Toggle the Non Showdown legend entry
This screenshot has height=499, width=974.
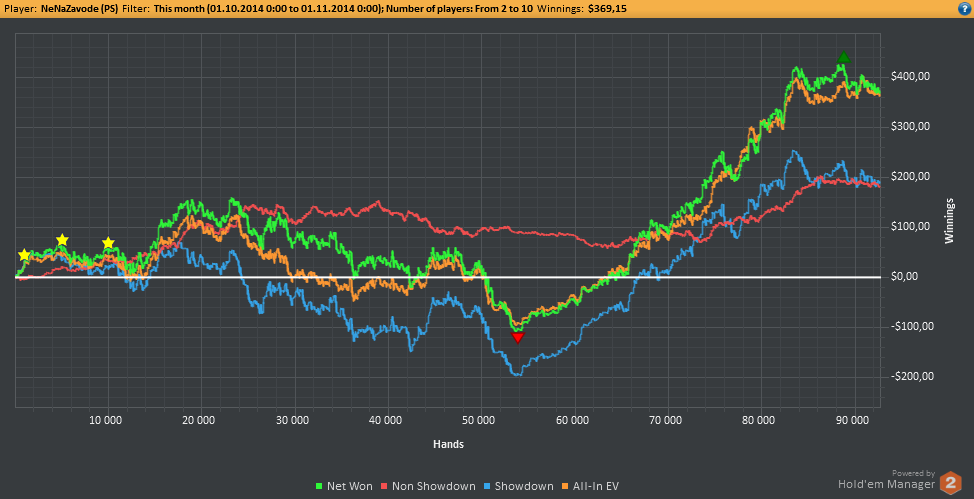[x=429, y=486]
